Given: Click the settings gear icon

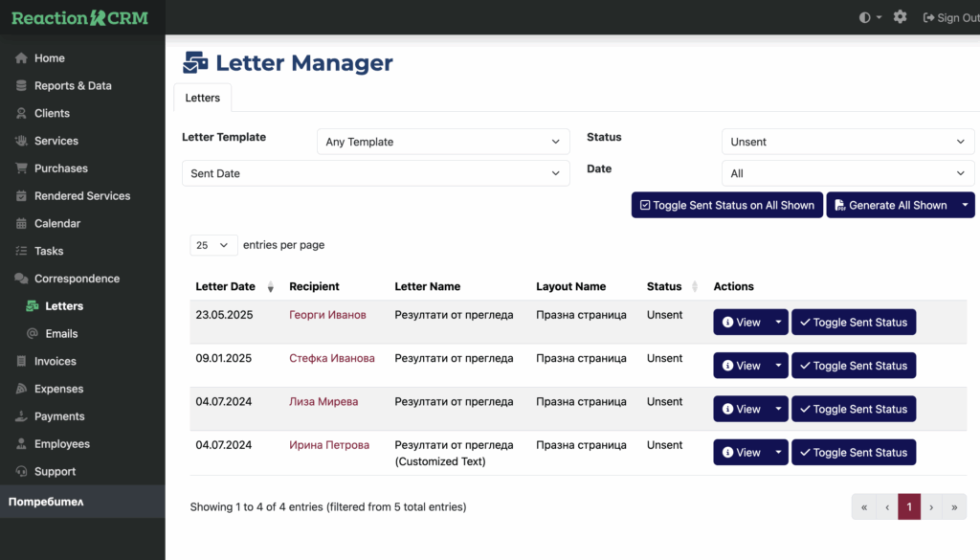Looking at the screenshot, I should (900, 17).
